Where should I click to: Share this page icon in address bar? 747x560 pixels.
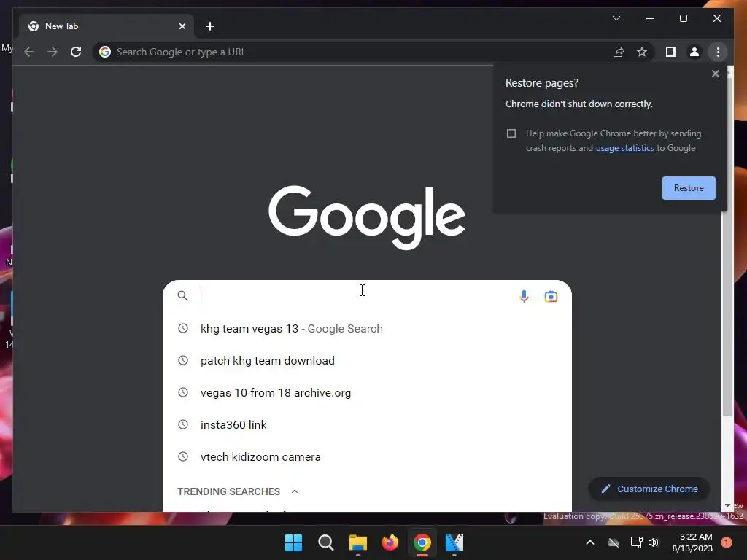point(619,52)
